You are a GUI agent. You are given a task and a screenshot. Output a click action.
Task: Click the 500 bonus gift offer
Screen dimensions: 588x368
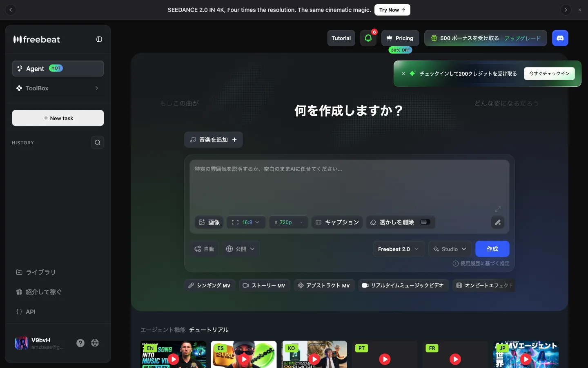(x=465, y=38)
